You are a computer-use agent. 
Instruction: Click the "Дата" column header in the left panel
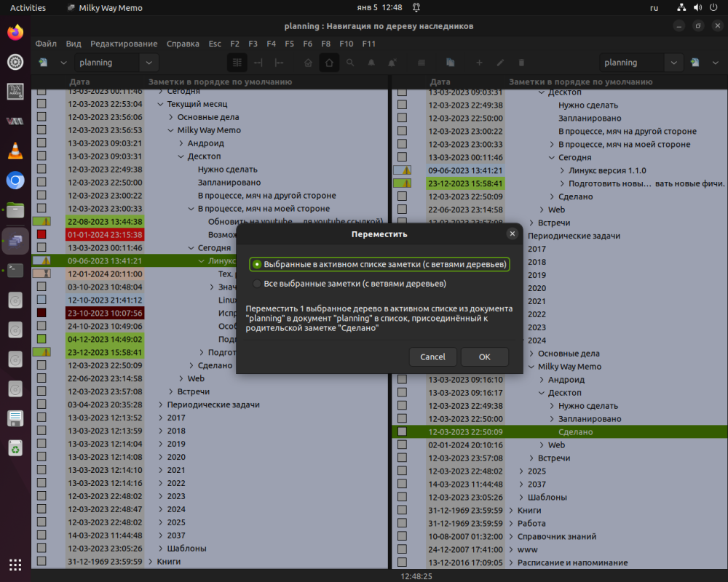click(80, 82)
